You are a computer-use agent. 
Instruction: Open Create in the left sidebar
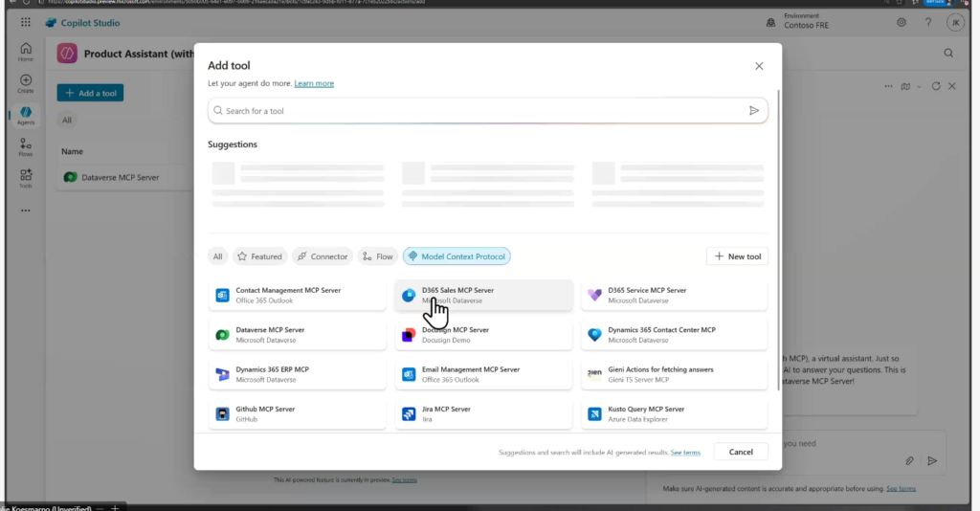(26, 83)
